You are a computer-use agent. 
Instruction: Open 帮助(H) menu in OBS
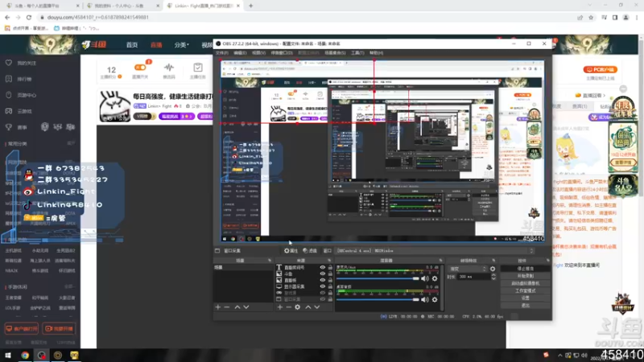coord(376,53)
